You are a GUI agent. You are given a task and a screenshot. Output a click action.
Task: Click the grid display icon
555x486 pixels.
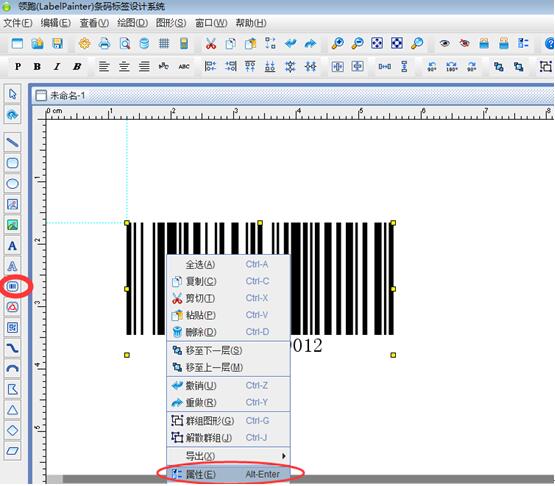point(164,43)
